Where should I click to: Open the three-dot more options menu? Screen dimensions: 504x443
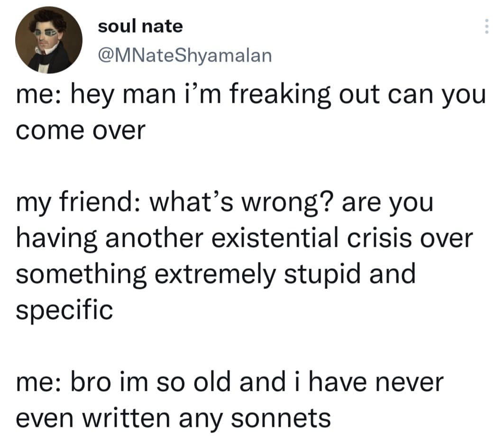pyautogui.click(x=485, y=27)
